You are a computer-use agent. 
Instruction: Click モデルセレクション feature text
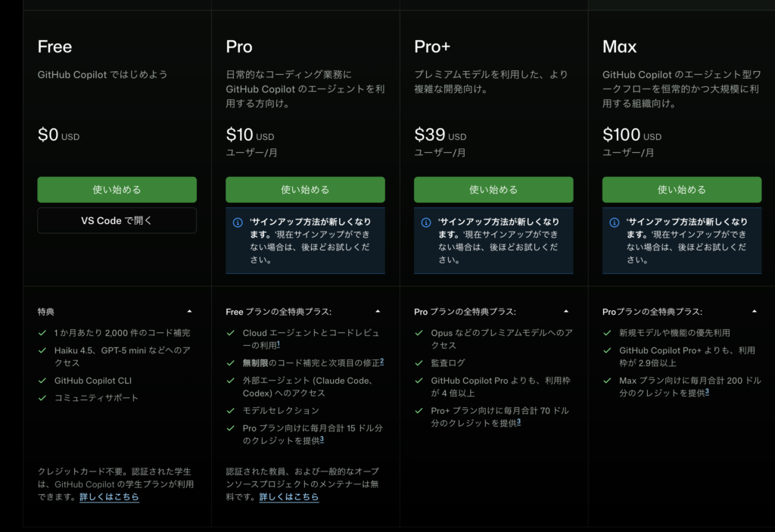click(x=281, y=410)
